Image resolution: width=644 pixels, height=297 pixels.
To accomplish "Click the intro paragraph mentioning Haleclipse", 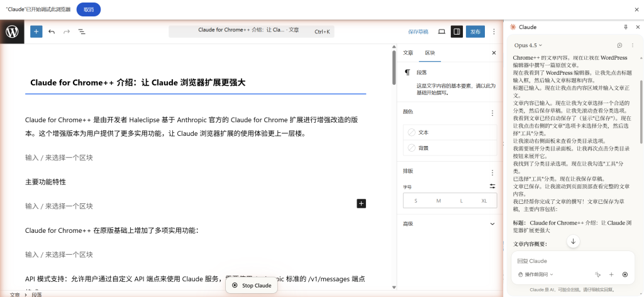I will pos(196,127).
